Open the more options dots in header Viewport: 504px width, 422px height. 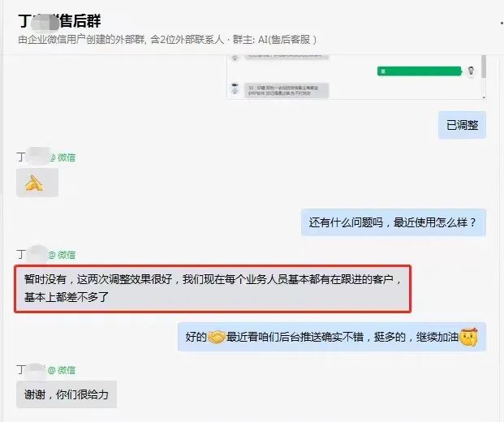coord(502,23)
